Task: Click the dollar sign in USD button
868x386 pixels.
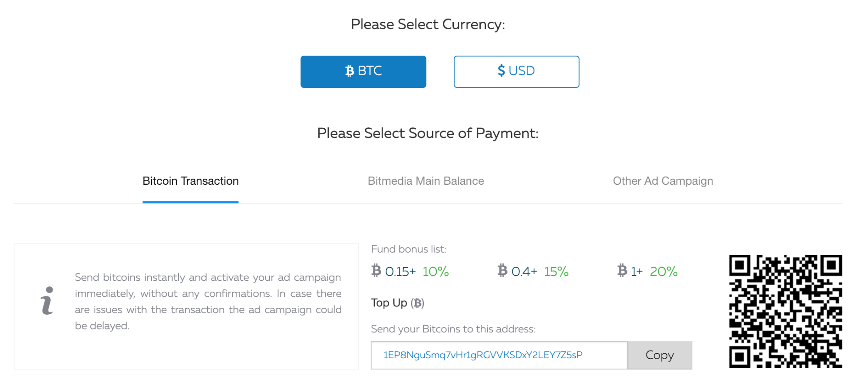Action: point(502,70)
